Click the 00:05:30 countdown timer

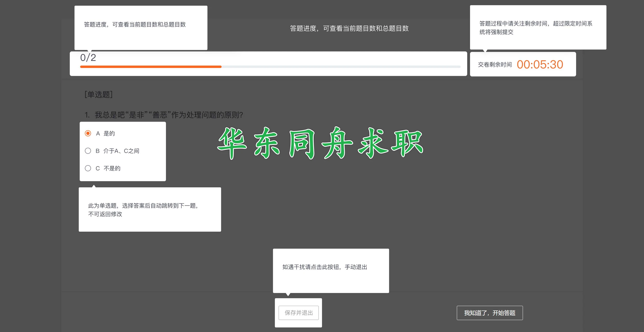[540, 64]
